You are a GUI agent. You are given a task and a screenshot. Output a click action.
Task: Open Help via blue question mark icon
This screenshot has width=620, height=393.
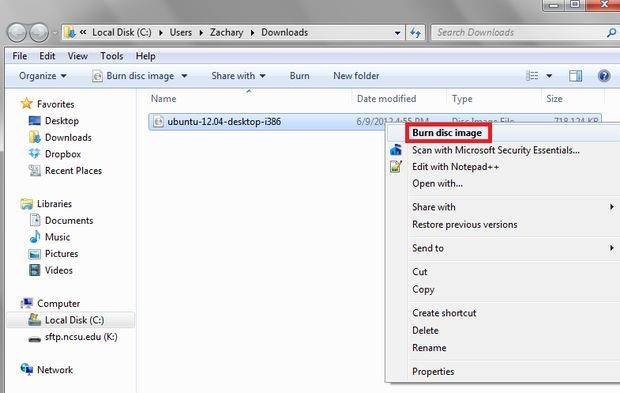[604, 76]
